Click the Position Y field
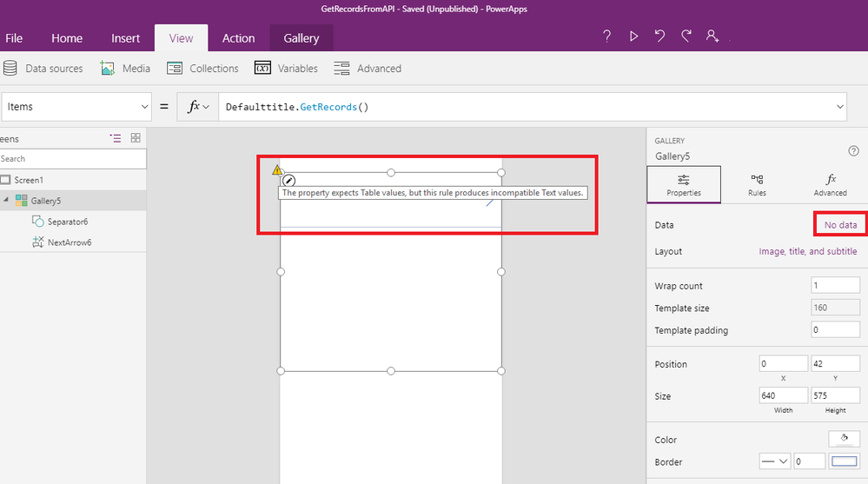868x484 pixels. coord(835,363)
